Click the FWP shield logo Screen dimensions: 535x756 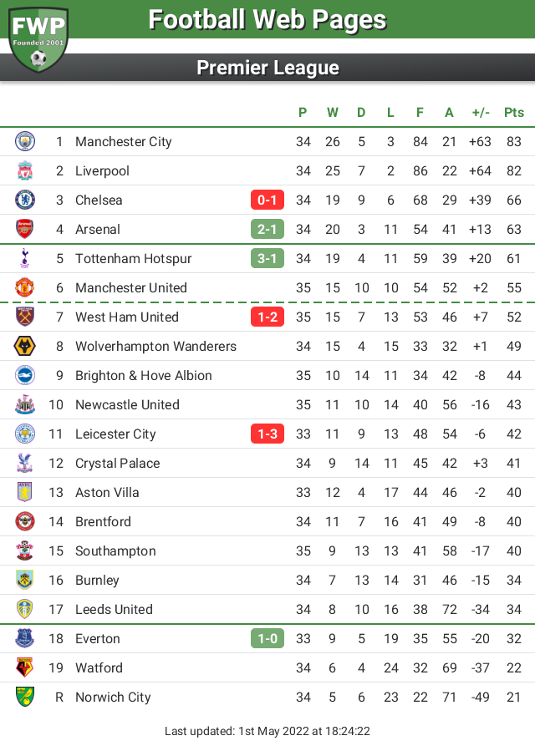tap(38, 38)
